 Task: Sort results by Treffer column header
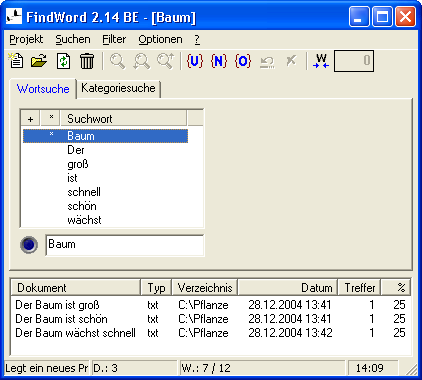[x=359, y=288]
